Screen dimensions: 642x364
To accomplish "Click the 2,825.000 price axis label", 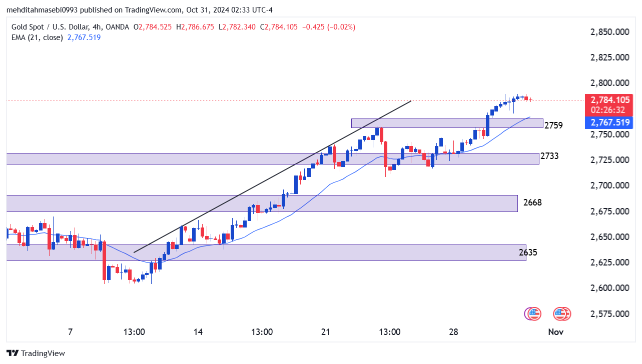I will 609,57.
